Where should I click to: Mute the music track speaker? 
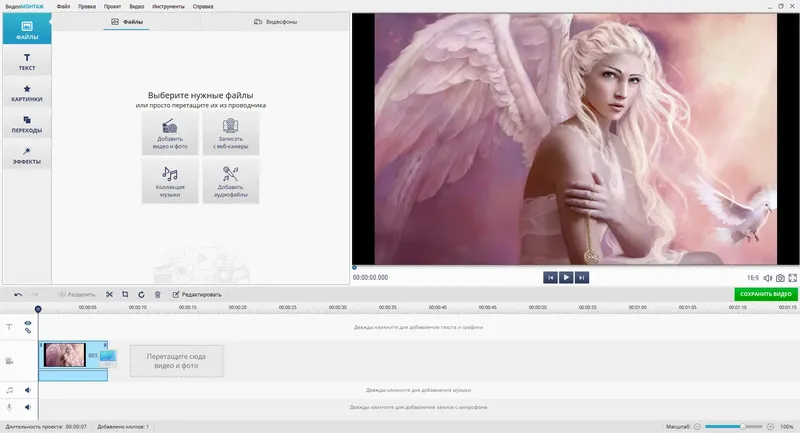click(x=28, y=390)
